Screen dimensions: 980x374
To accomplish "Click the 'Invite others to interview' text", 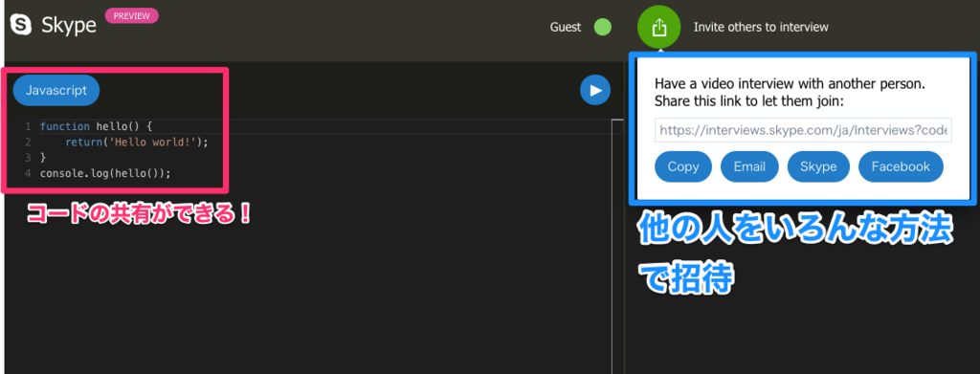I will [761, 27].
